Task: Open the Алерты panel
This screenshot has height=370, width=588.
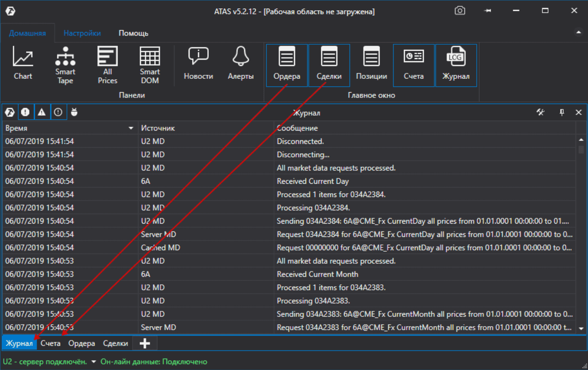Action: click(240, 63)
